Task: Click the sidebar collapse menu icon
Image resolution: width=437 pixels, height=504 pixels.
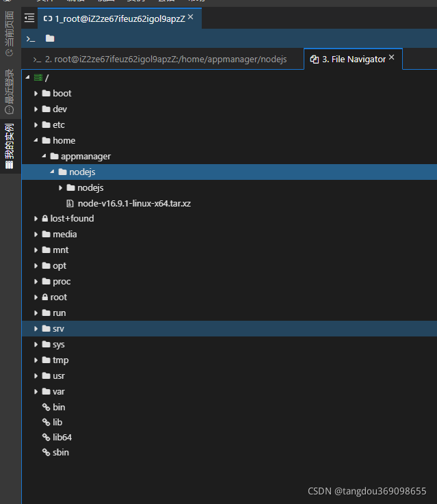Action: pyautogui.click(x=29, y=18)
